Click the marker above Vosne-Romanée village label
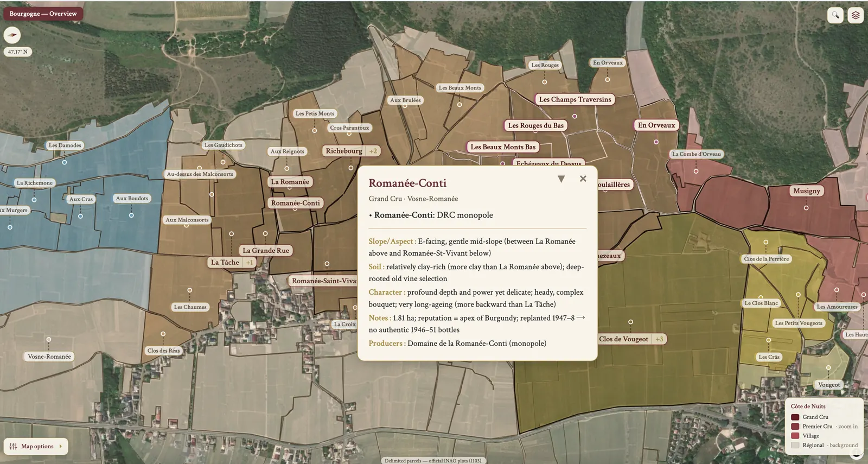 click(x=49, y=340)
